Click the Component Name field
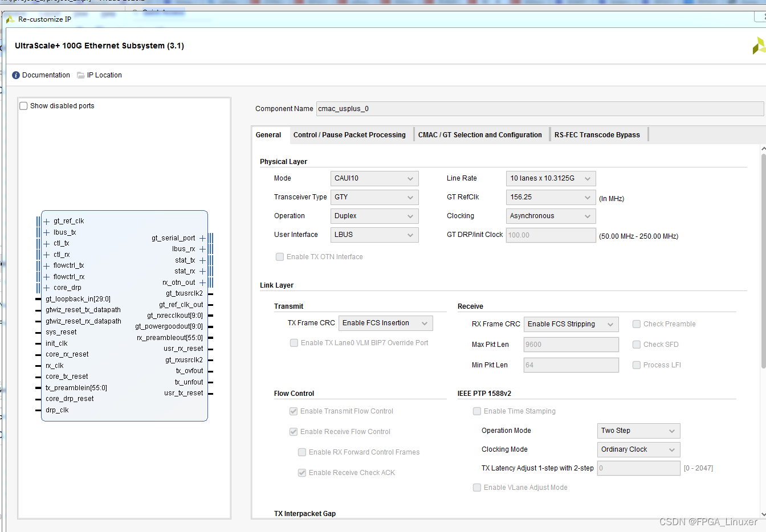The image size is (766, 532). tap(540, 109)
